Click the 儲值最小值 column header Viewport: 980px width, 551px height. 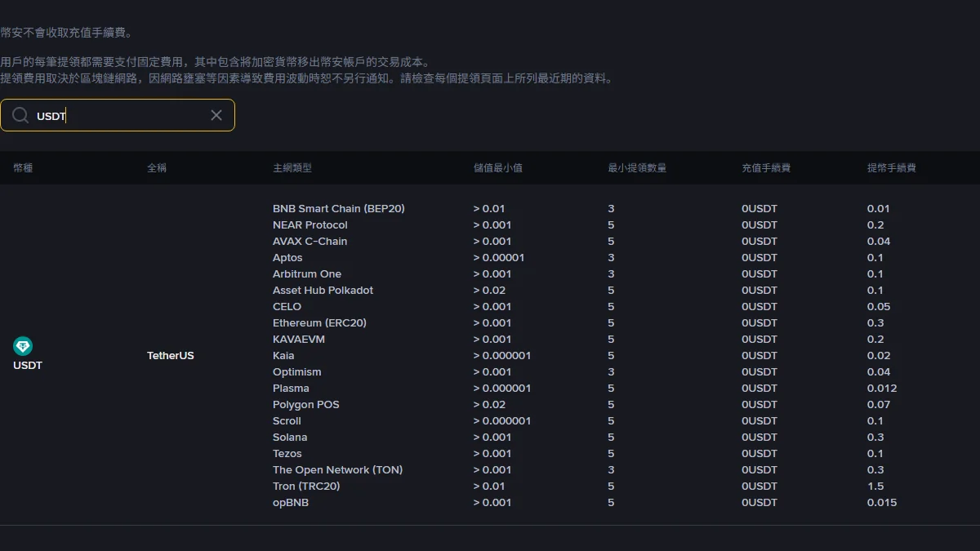point(498,168)
